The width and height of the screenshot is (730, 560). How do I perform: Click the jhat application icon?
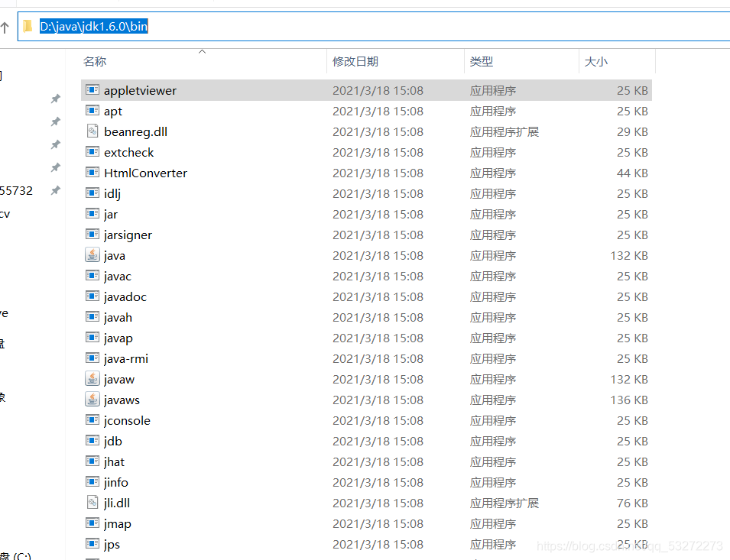(x=92, y=461)
